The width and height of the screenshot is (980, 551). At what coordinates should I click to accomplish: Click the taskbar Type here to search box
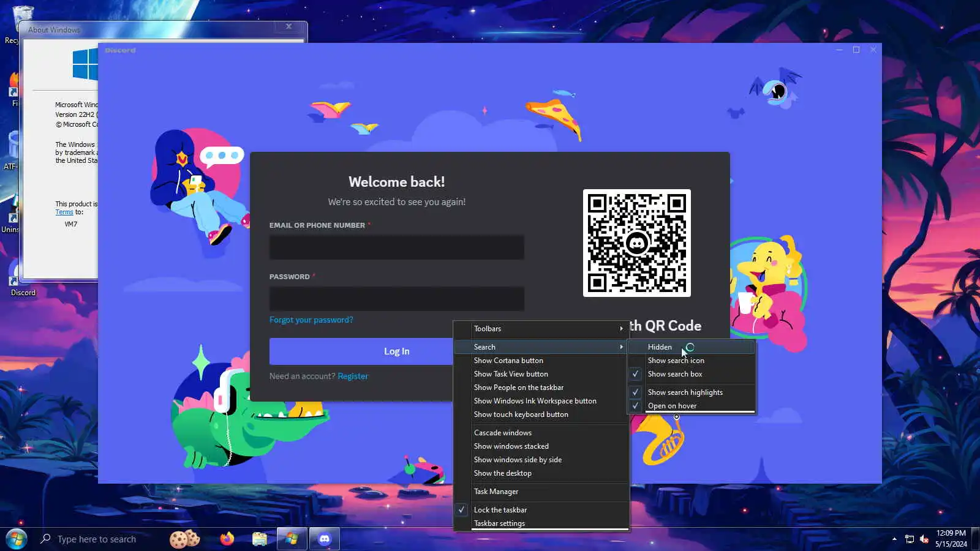click(98, 539)
